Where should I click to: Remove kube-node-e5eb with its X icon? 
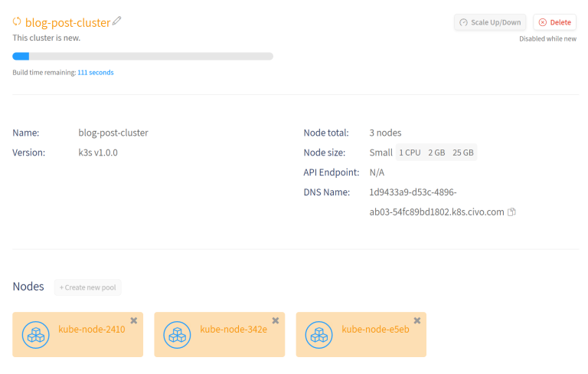pos(417,320)
